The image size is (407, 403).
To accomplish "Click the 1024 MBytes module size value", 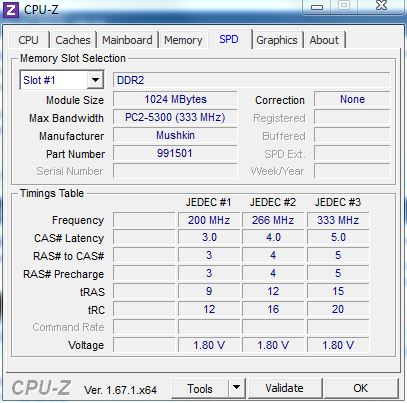I will [x=175, y=99].
